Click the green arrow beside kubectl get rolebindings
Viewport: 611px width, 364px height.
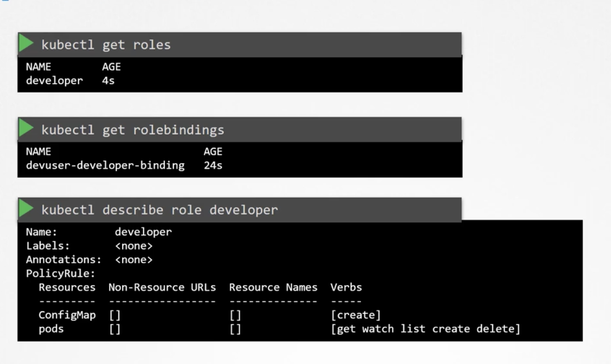coord(26,129)
